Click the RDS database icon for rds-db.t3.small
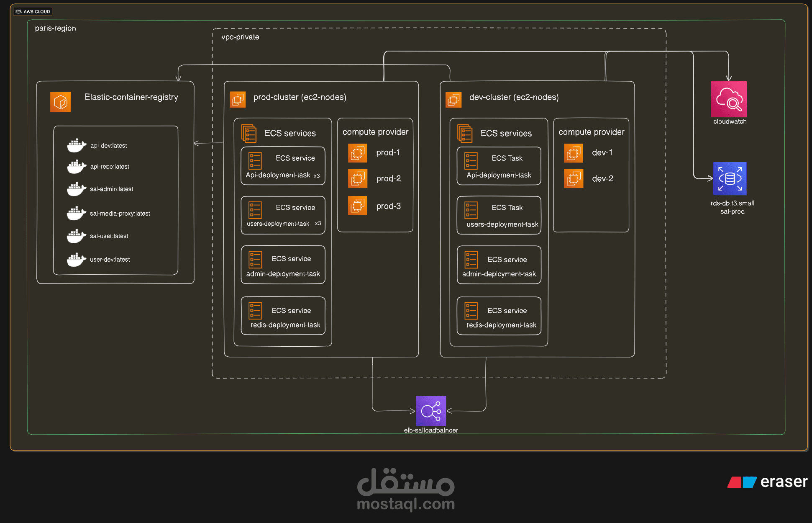812x523 pixels. [x=730, y=178]
